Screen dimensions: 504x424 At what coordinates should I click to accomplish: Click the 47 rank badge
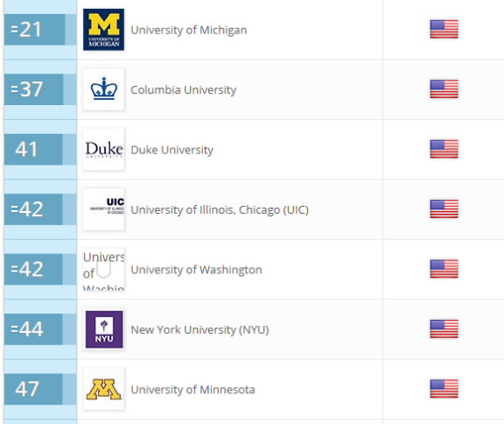[x=33, y=389]
